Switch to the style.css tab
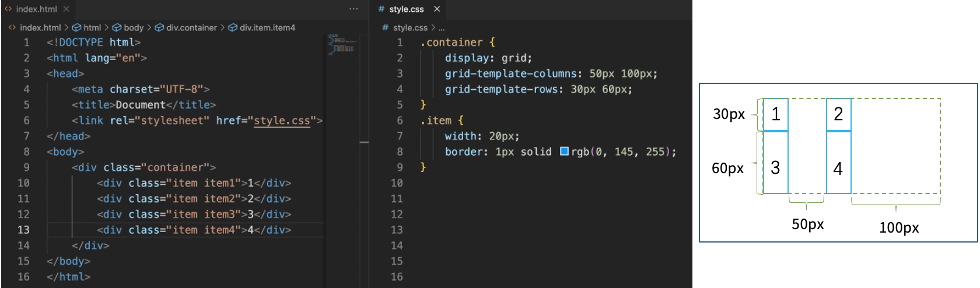 407,9
